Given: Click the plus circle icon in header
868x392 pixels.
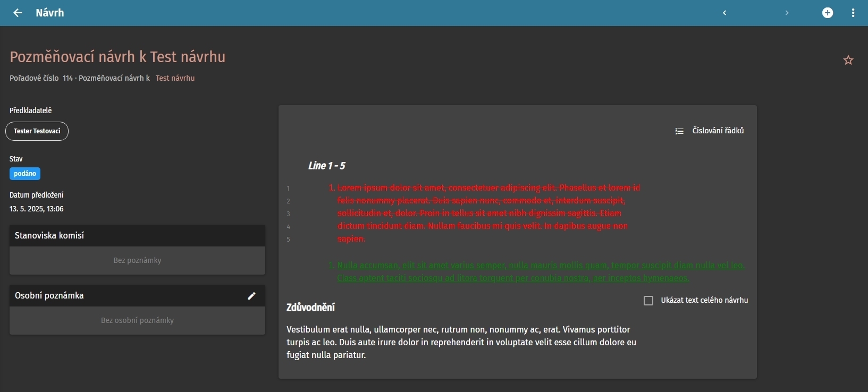Looking at the screenshot, I should pos(828,13).
